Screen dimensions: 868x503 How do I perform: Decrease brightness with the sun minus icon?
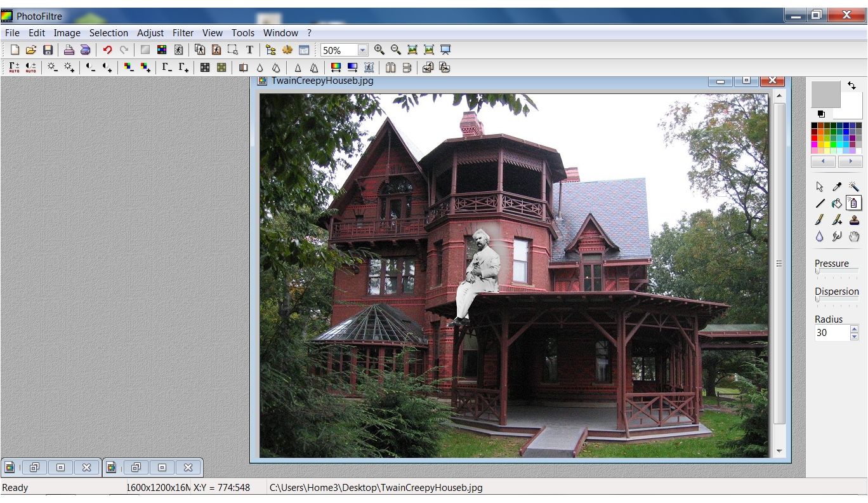(53, 67)
